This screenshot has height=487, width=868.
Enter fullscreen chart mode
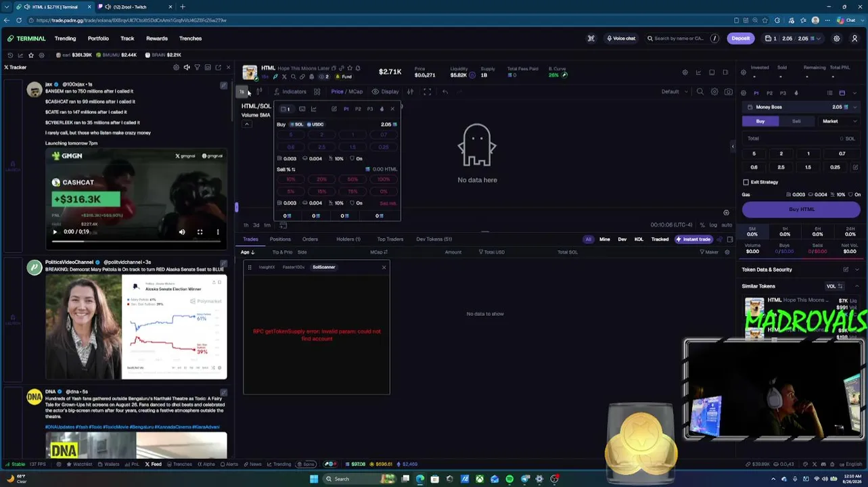click(x=427, y=91)
